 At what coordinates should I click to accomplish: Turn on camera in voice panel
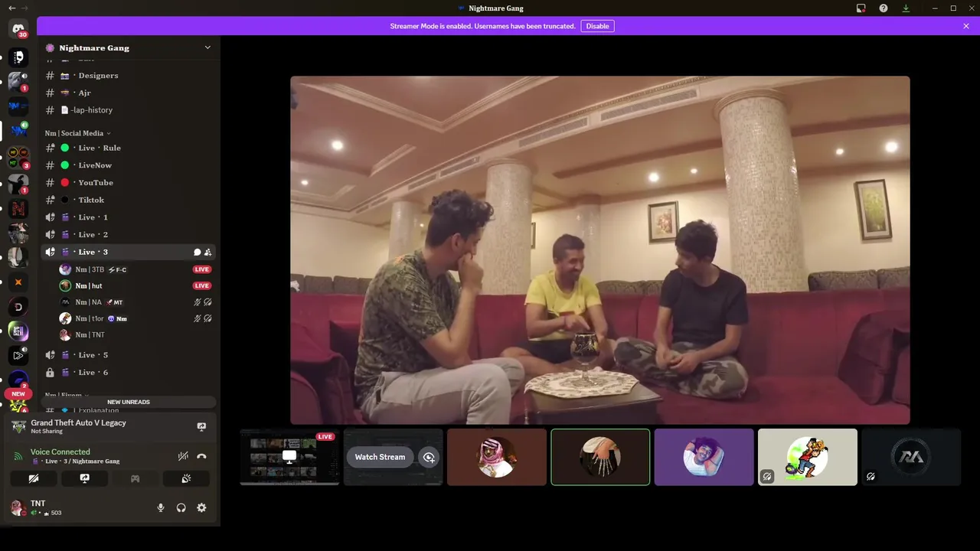(33, 478)
